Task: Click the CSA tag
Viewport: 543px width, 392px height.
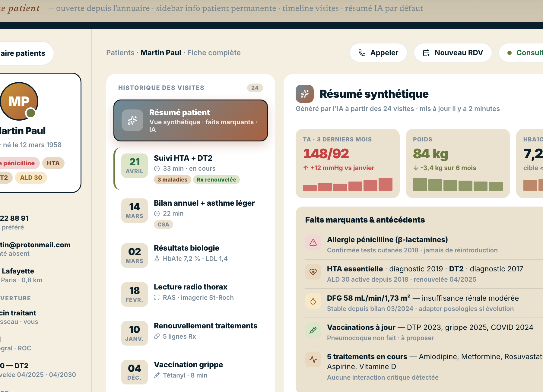Action: point(163,225)
